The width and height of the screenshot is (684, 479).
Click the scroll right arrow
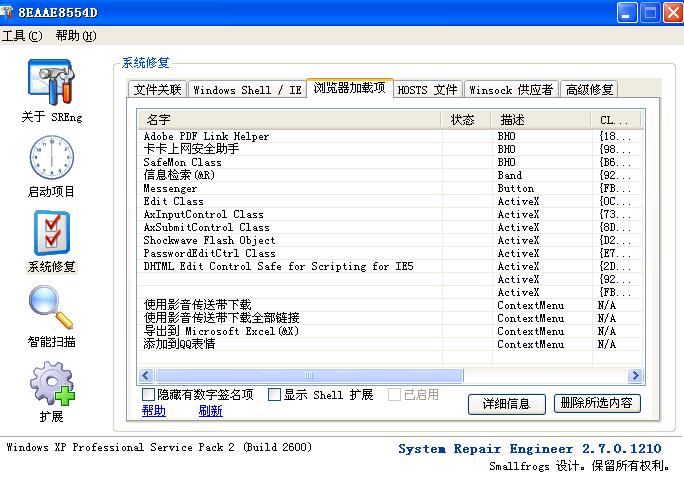635,375
